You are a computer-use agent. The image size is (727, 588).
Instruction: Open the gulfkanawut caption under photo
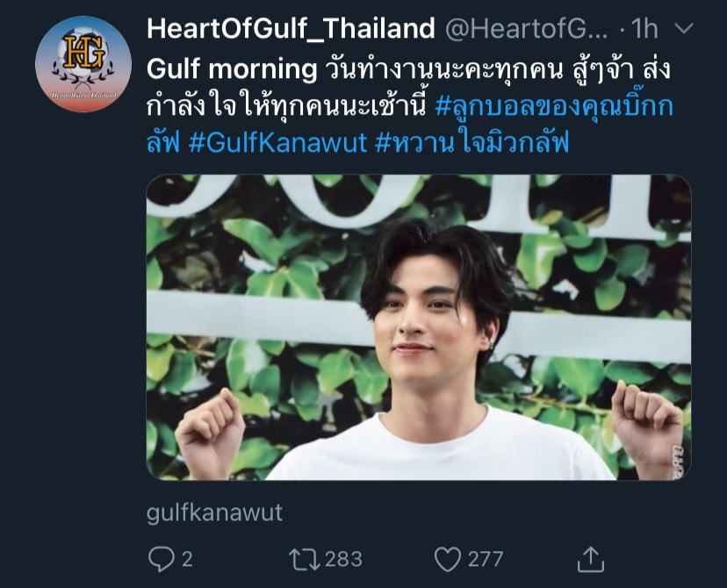[x=214, y=513]
